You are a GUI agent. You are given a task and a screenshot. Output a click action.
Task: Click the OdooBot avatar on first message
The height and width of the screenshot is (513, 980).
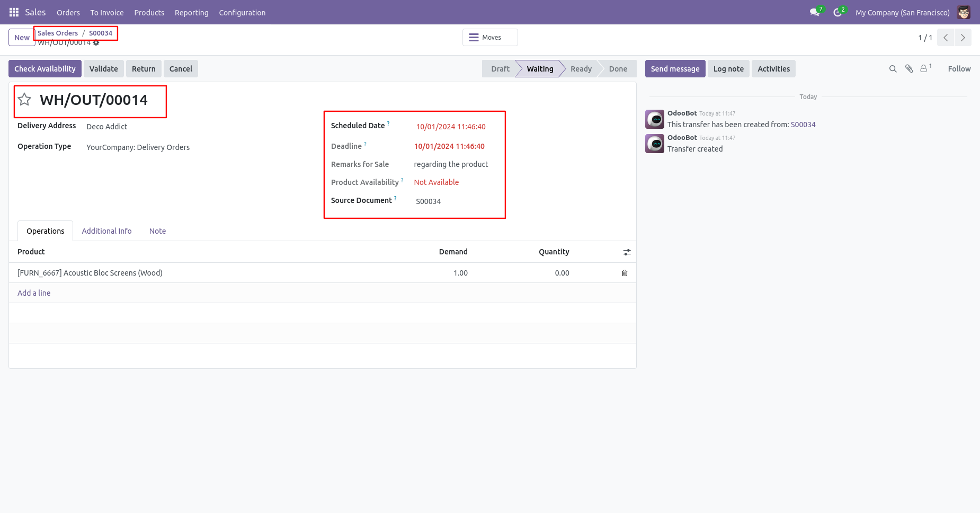click(x=655, y=119)
